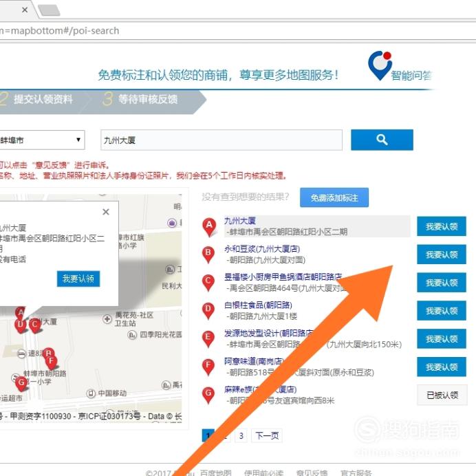
Task: Click the blue magnifier search button
Action: tap(382, 140)
